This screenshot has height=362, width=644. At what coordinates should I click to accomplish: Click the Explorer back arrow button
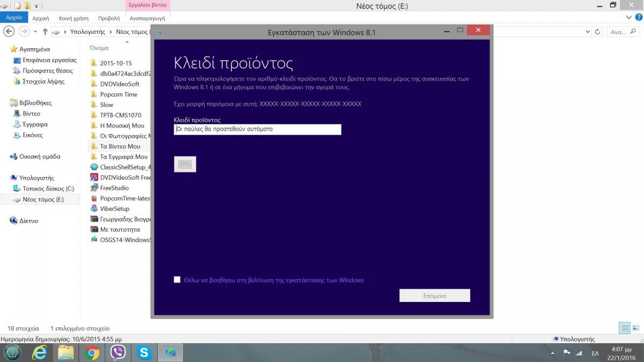pos(9,32)
